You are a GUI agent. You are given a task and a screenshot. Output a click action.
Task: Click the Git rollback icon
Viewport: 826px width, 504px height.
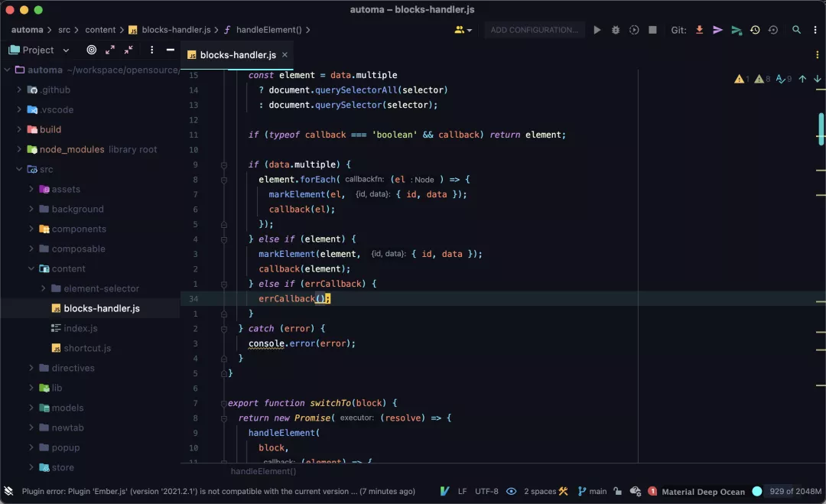[773, 30]
